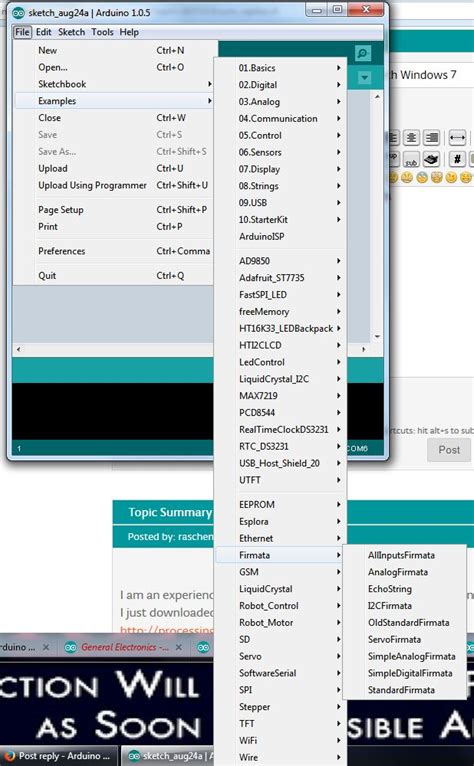
Task: Expand Servo library examples
Action: point(280,656)
